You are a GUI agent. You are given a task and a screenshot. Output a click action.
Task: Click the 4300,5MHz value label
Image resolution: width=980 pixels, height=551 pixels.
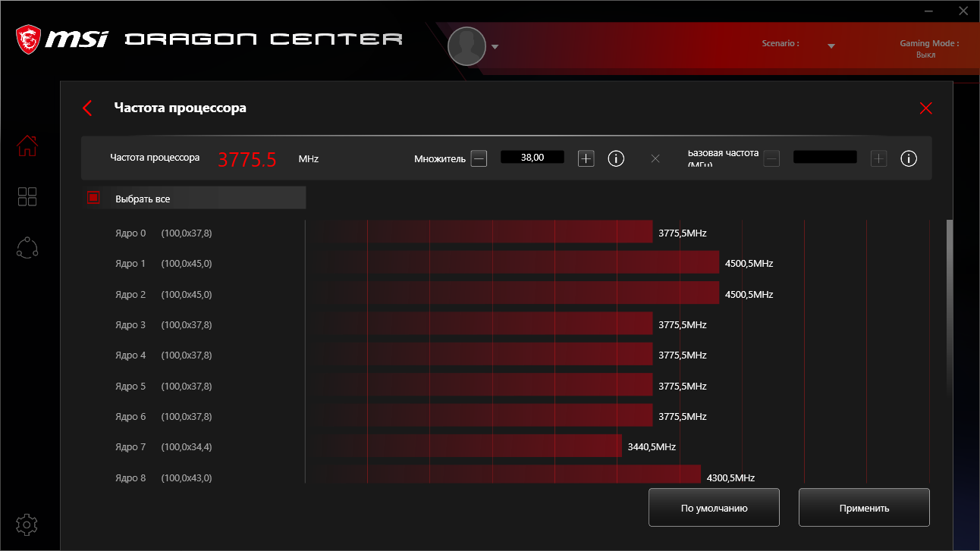730,477
